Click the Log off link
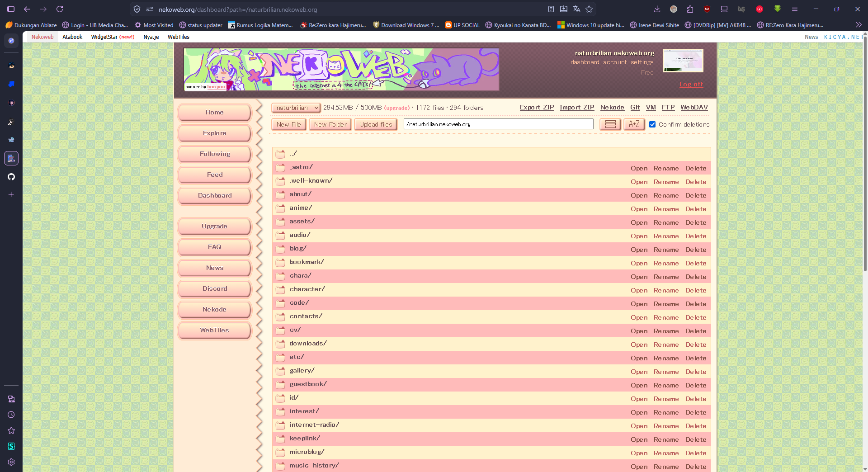This screenshot has width=868, height=472. tap(691, 84)
